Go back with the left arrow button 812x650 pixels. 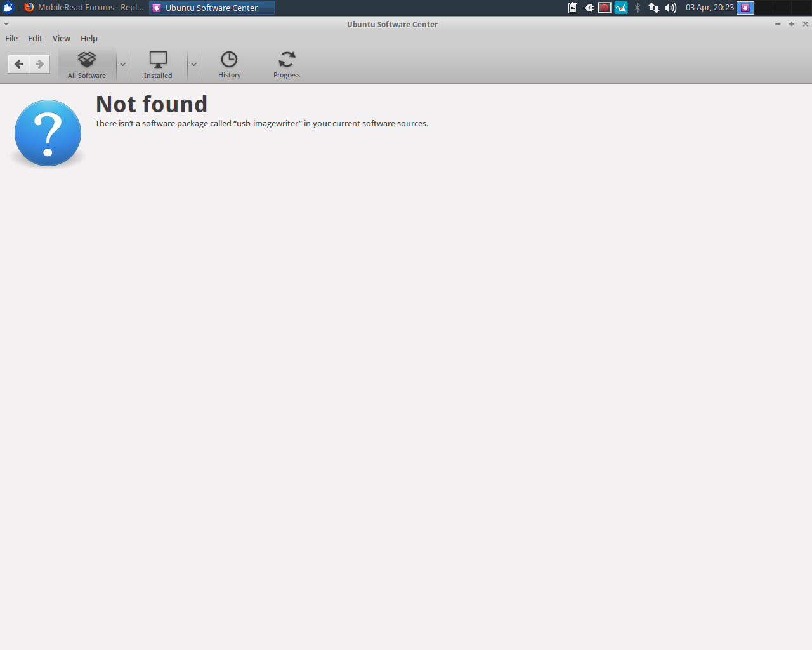18,64
